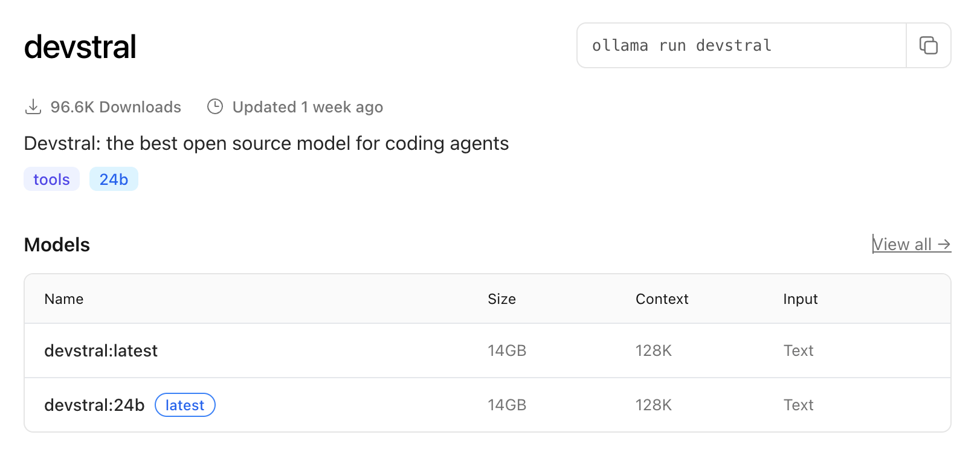Click the 96.6K Downloads text

tap(115, 107)
